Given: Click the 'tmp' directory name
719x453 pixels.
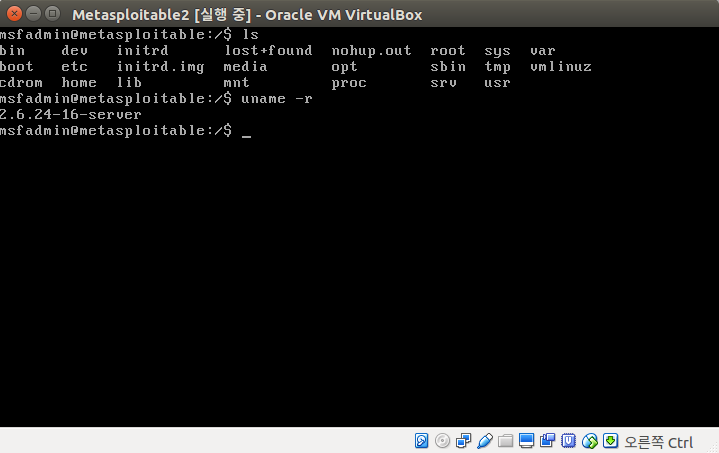Looking at the screenshot, I should click(x=498, y=67).
